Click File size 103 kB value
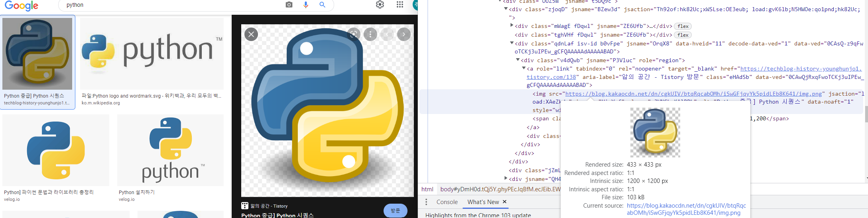The width and height of the screenshot is (868, 218). [x=636, y=197]
